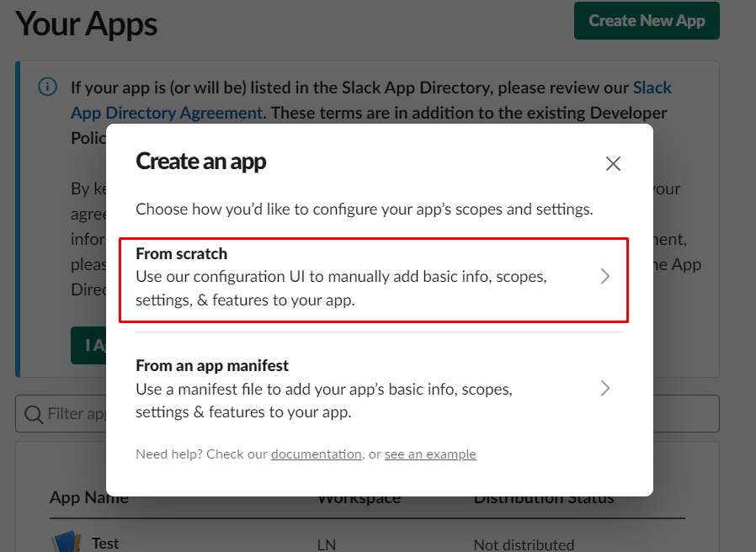Open the documentation help link
The image size is (756, 552).
point(316,454)
